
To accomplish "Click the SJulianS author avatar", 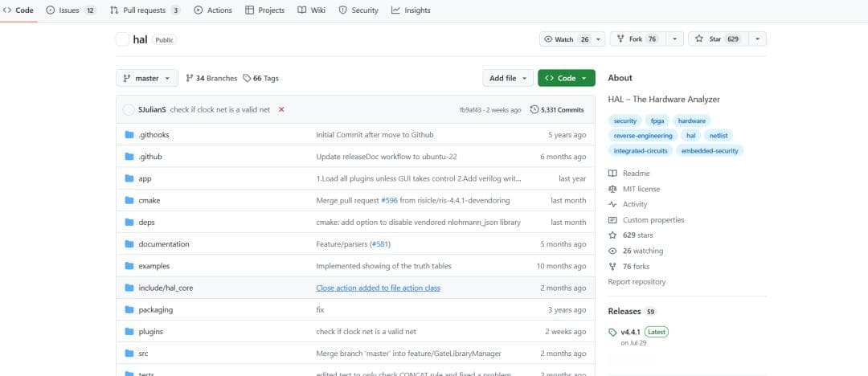I will pos(129,109).
